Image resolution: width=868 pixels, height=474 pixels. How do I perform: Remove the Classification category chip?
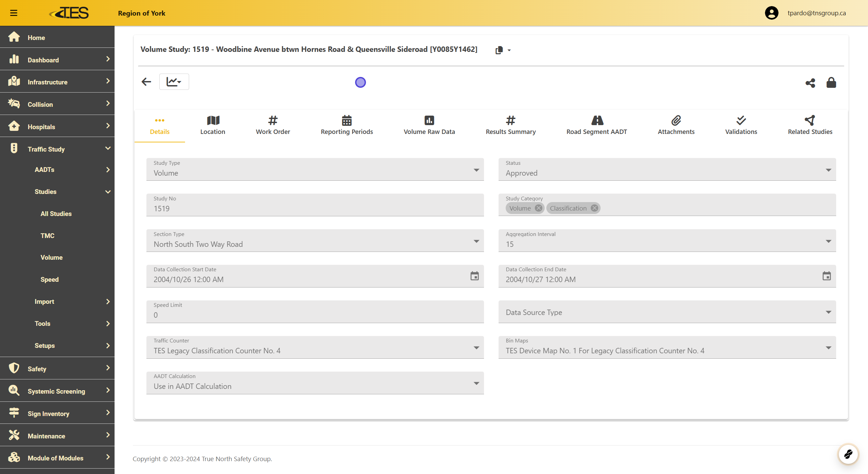[594, 208]
